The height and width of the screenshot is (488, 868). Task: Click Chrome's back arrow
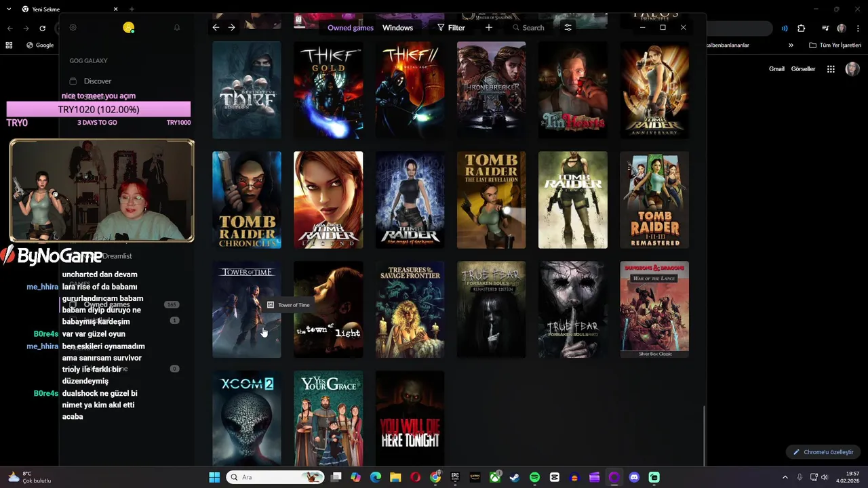point(9,28)
